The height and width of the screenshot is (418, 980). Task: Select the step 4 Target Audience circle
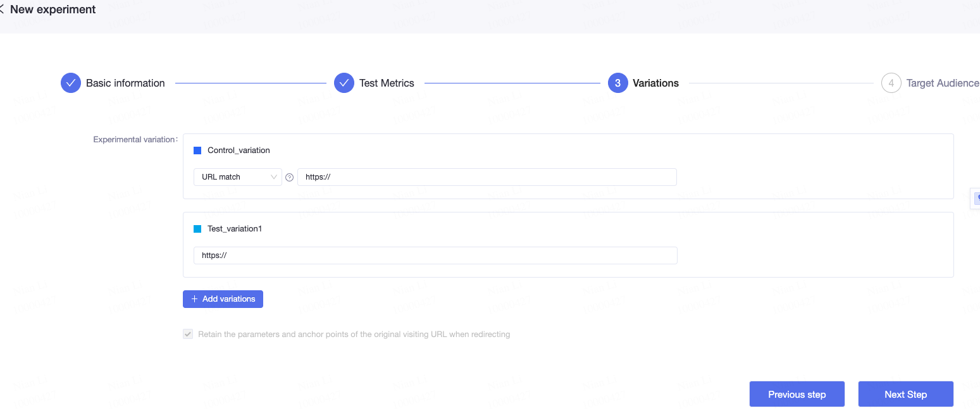click(x=891, y=83)
